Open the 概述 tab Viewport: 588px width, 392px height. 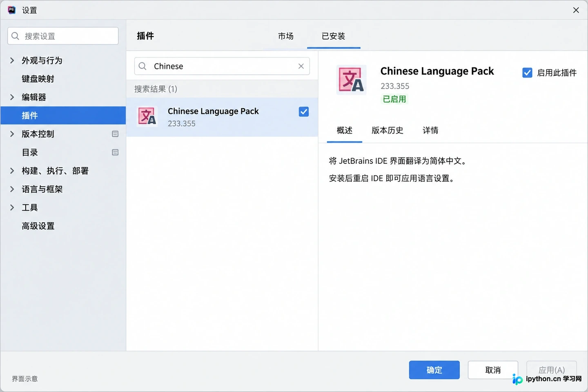[345, 130]
